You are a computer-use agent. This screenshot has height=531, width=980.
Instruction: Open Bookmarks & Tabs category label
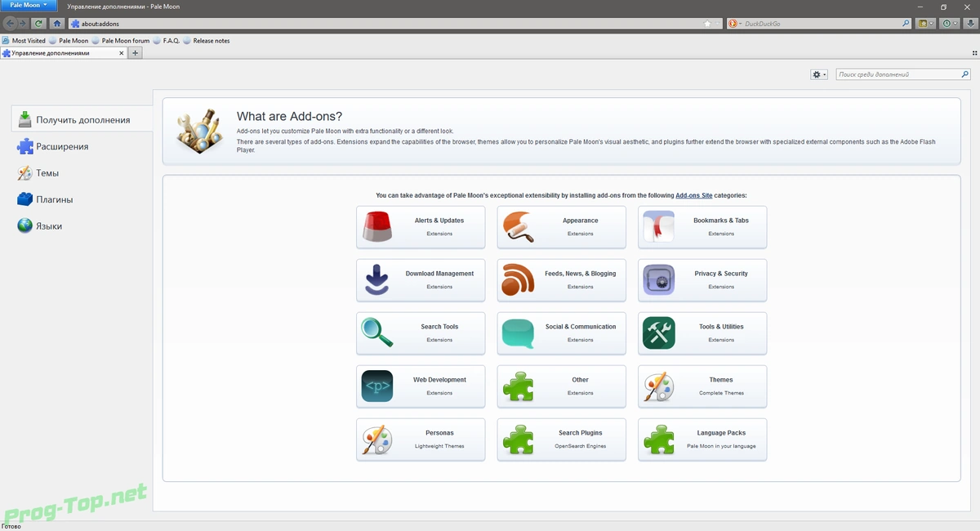pyautogui.click(x=721, y=221)
